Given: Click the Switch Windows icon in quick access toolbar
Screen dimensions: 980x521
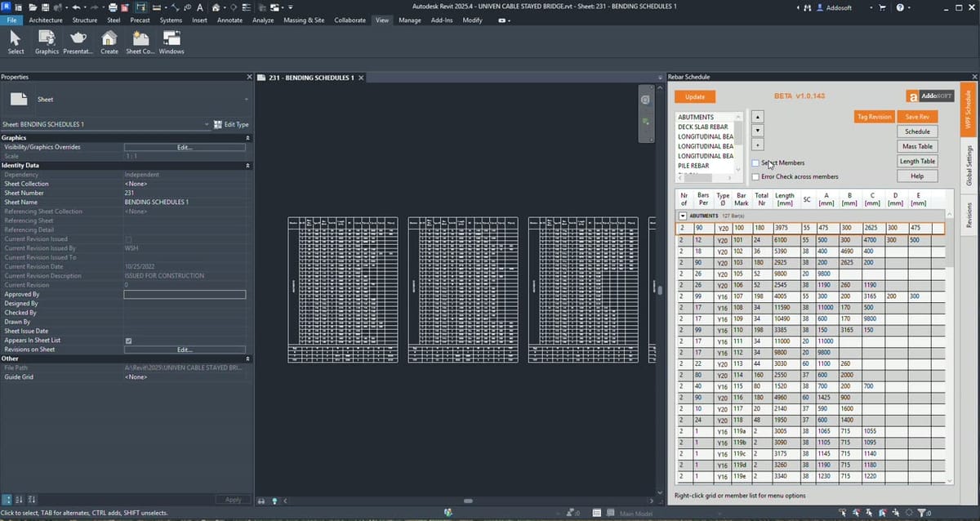Looking at the screenshot, I should click(x=274, y=7).
